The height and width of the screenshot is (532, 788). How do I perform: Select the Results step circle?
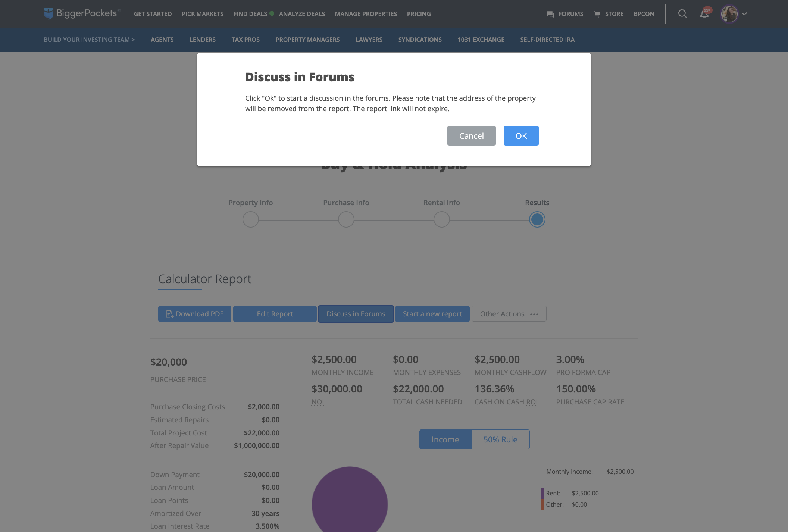(x=537, y=219)
